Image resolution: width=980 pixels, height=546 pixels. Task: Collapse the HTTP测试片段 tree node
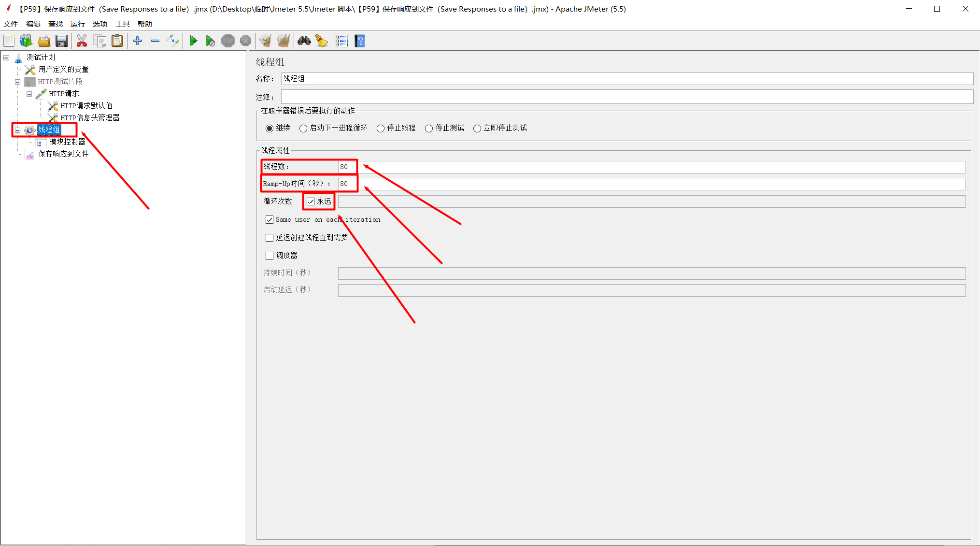point(17,82)
